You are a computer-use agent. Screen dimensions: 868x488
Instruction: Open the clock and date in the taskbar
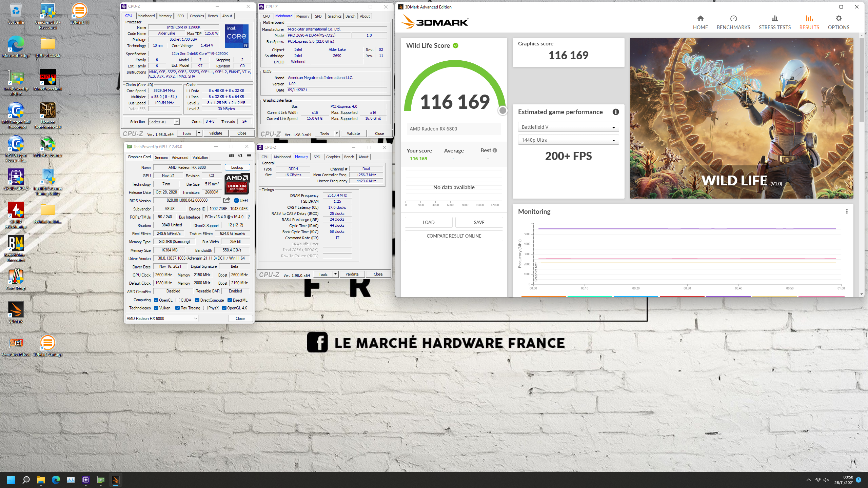click(844, 480)
